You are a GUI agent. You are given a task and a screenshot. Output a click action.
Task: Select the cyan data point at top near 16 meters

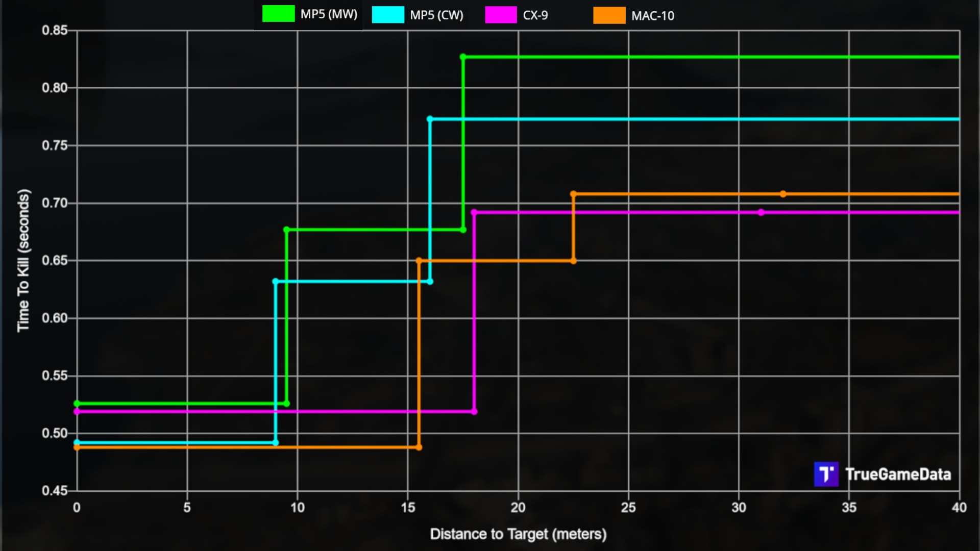[x=430, y=119]
